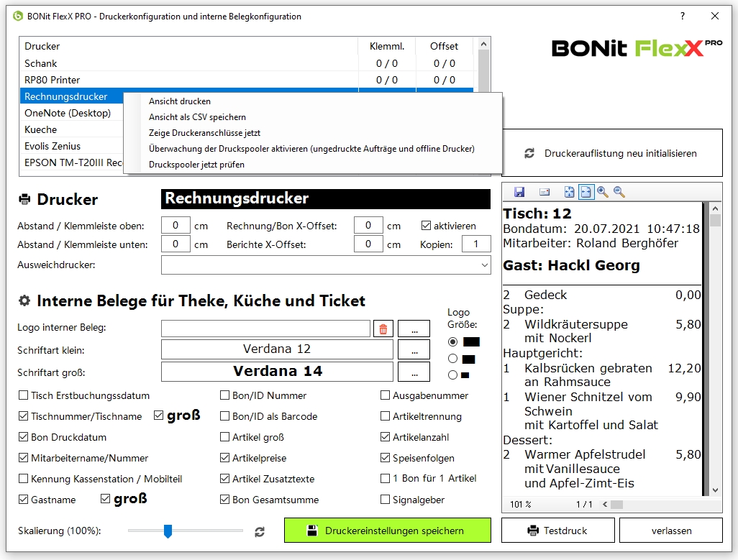Click the preview horizontal scrollbar left arrow
The width and height of the screenshot is (738, 560).
(605, 505)
